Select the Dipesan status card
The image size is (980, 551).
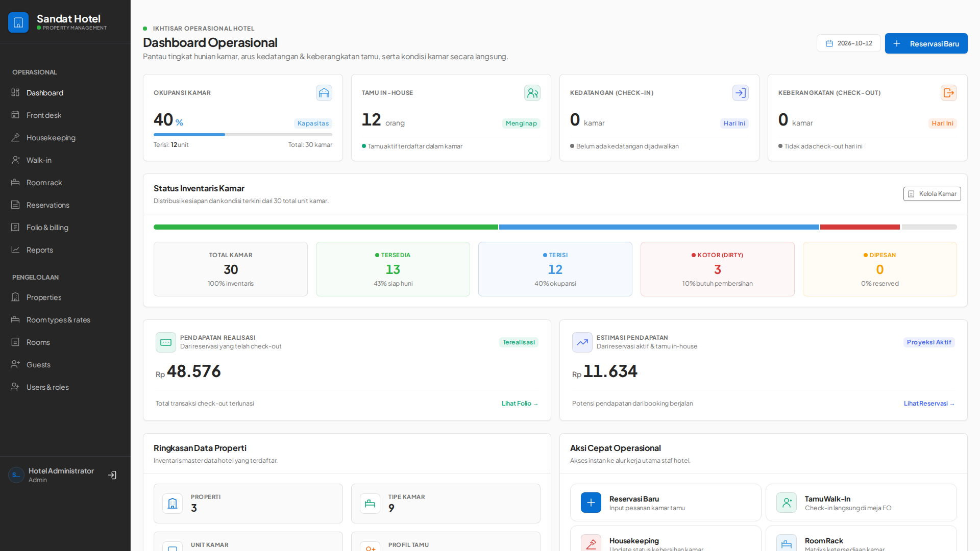[880, 269]
